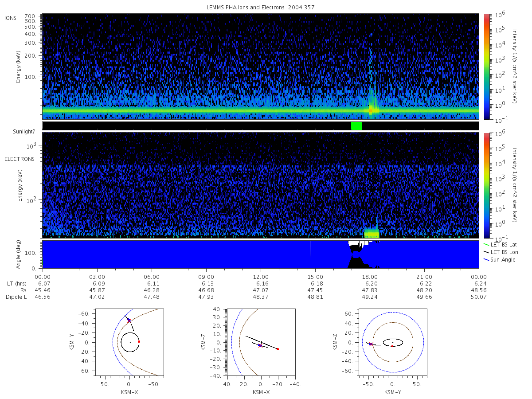Click the ions spectrogram color scale bar

coord(486,66)
